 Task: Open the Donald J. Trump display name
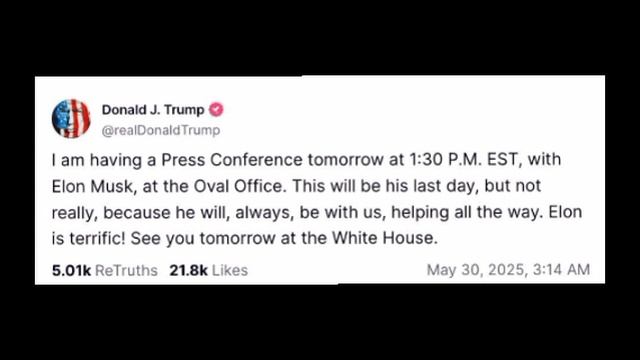(153, 109)
